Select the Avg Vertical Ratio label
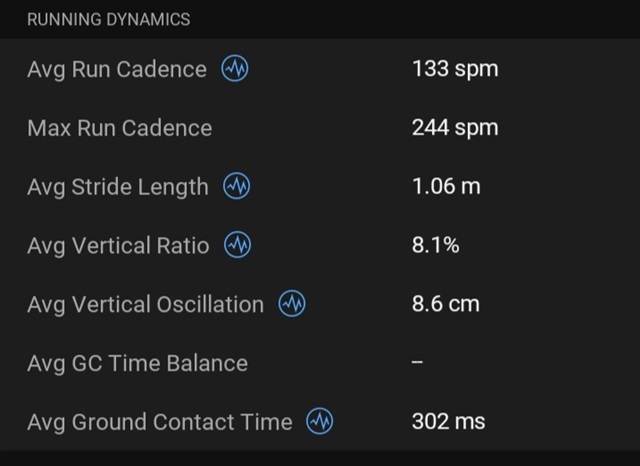Screen dimensions: 640x466 point(118,246)
